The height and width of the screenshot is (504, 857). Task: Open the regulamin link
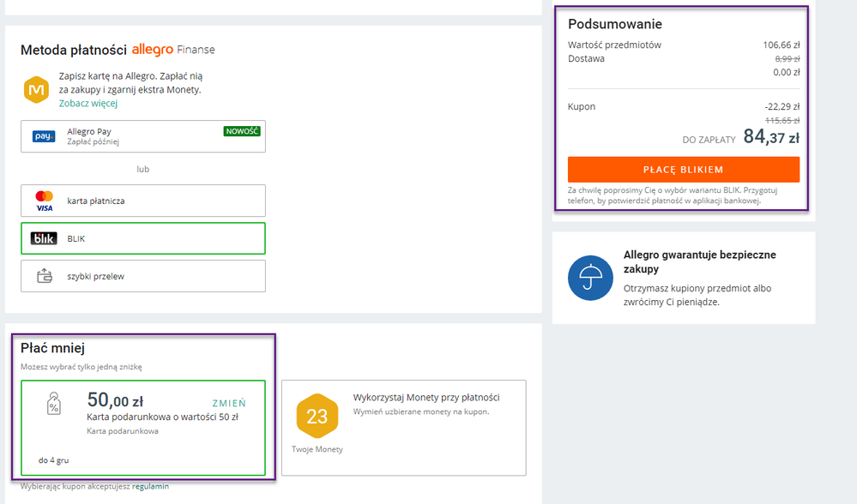[x=150, y=487]
